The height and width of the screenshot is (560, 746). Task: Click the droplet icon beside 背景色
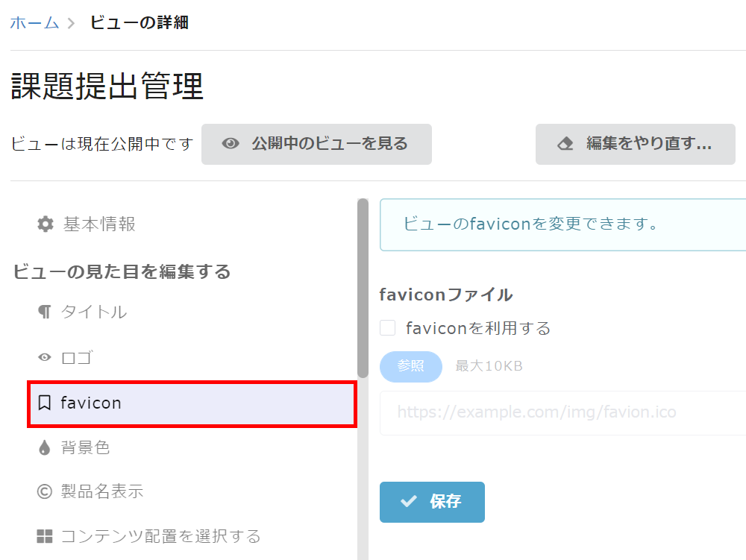pos(44,447)
